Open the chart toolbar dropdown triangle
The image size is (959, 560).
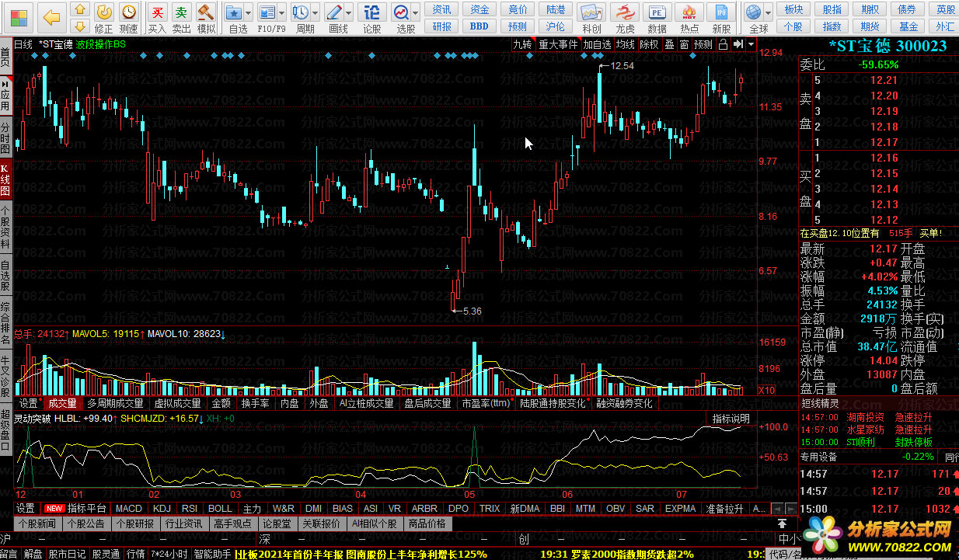click(x=751, y=44)
